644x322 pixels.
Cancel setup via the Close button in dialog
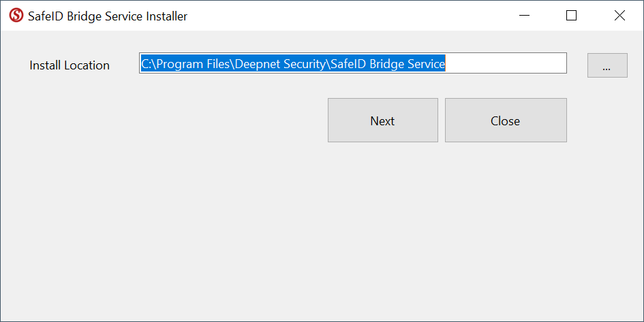click(505, 120)
